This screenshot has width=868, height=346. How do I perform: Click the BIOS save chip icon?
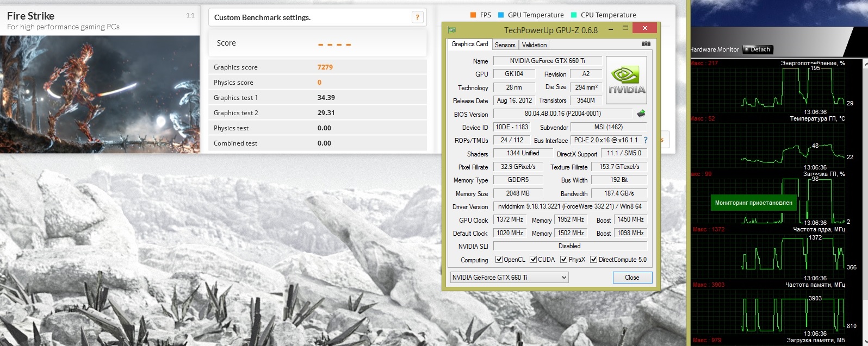[x=641, y=114]
